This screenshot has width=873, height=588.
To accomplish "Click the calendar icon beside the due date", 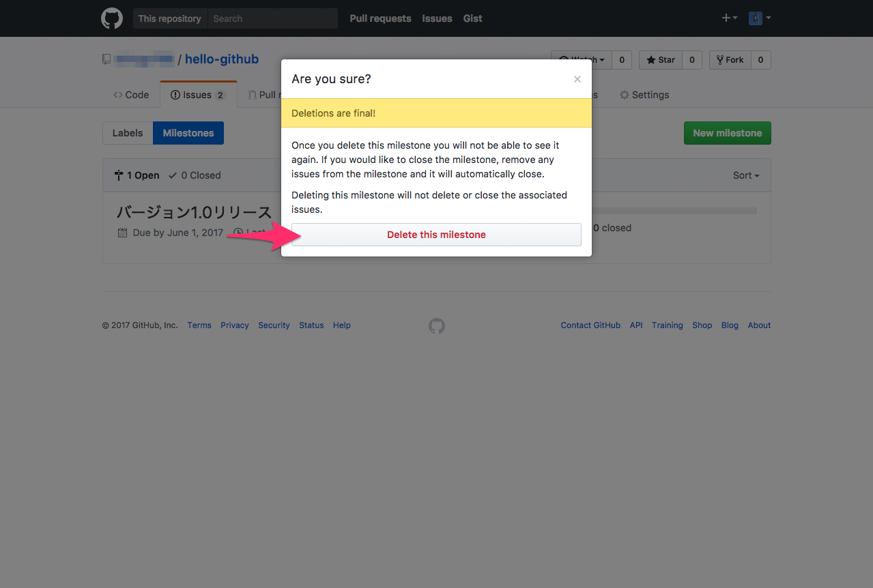I will tap(122, 233).
